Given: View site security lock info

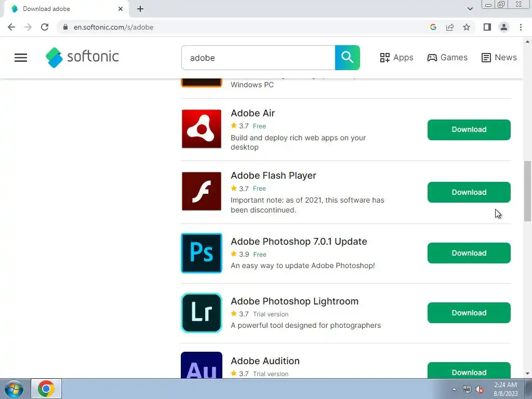Looking at the screenshot, I should (65, 27).
